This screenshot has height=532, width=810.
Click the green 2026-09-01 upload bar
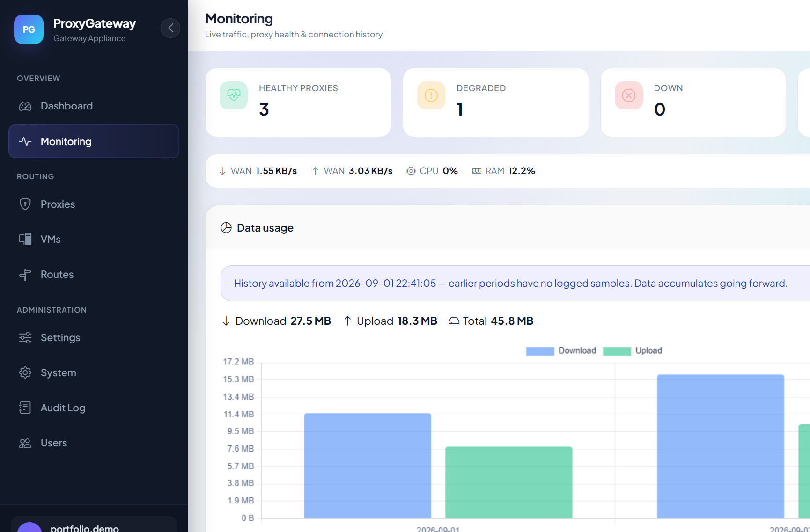click(509, 482)
